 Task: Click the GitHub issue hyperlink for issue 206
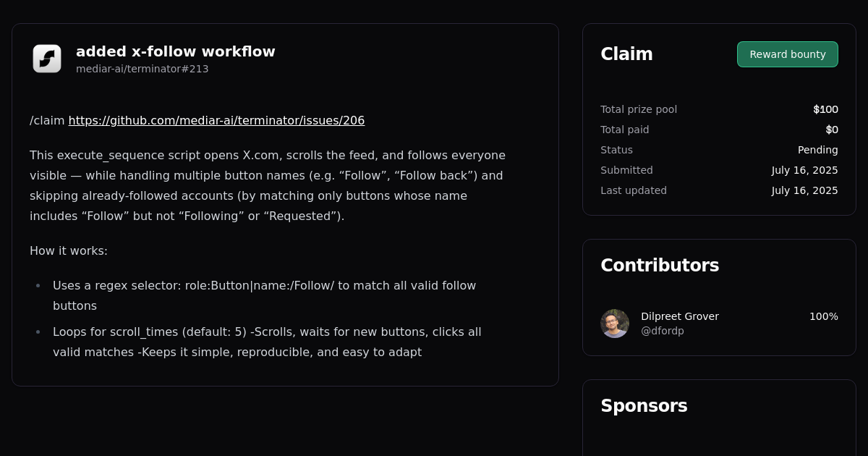216,120
